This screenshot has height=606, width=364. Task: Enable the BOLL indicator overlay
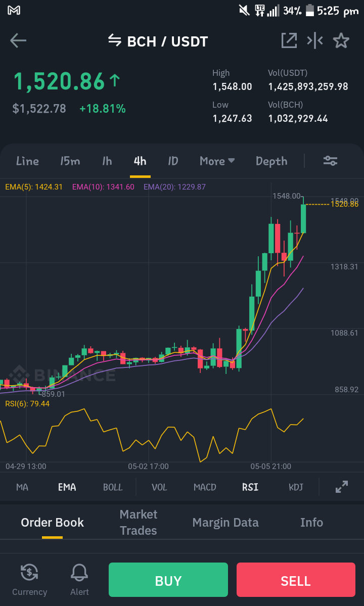pyautogui.click(x=113, y=487)
